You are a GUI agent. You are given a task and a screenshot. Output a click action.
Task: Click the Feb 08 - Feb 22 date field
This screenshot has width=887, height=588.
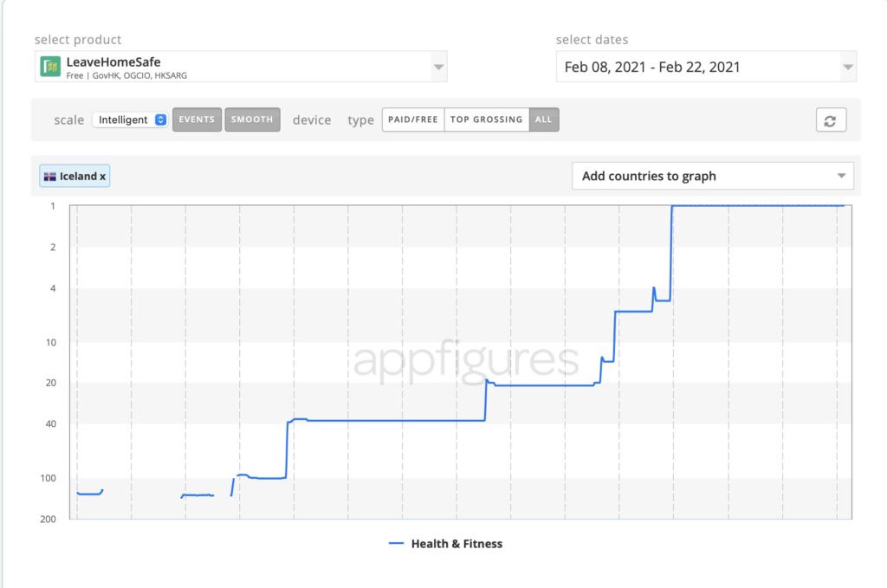pyautogui.click(x=706, y=67)
